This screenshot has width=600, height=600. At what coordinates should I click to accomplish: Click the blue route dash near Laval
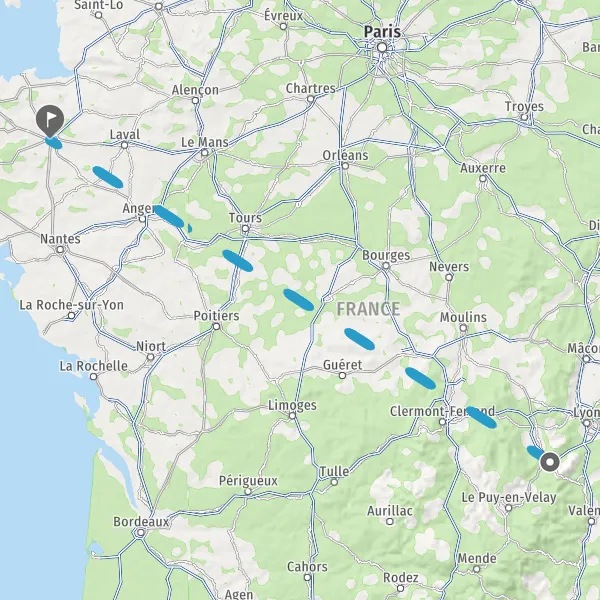click(x=108, y=177)
